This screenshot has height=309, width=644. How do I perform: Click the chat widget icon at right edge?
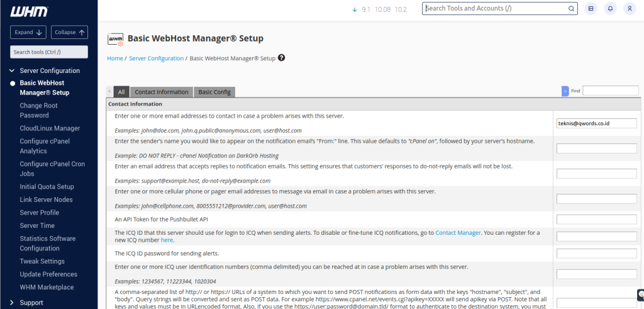(640, 295)
